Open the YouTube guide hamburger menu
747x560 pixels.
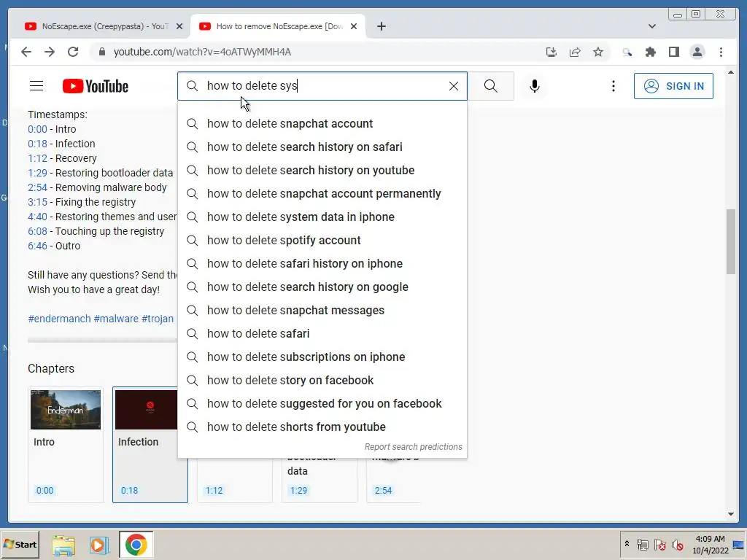(36, 86)
